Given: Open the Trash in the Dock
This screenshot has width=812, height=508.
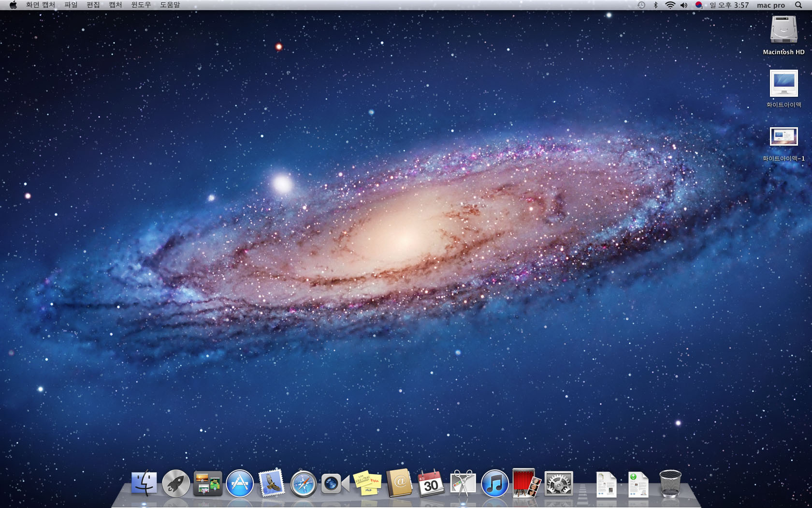Looking at the screenshot, I should click(x=670, y=483).
